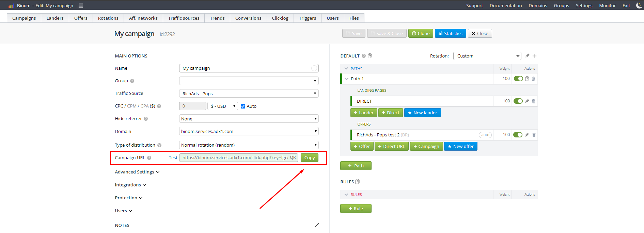Click the CPC cost input field
Screen dimensions: 644x233
click(x=193, y=106)
